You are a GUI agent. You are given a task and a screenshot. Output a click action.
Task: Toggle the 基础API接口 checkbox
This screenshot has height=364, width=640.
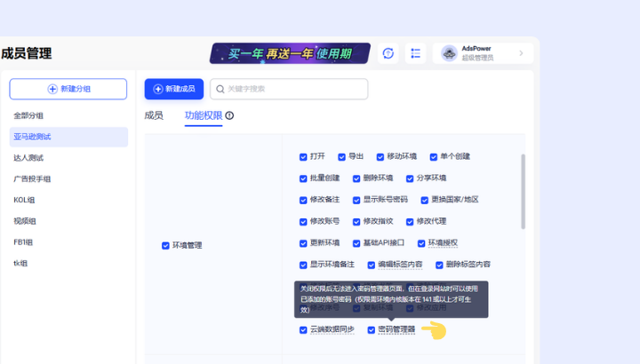click(356, 243)
